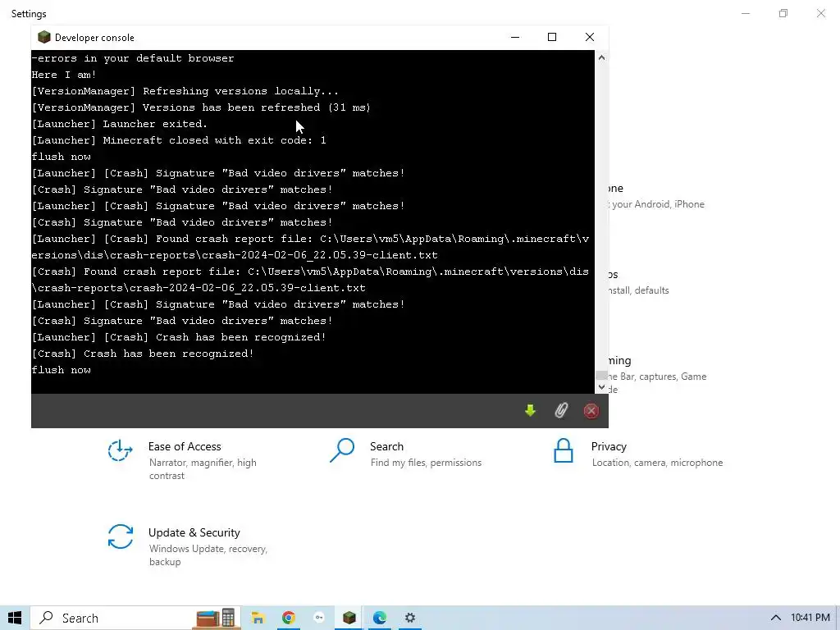840x630 pixels.
Task: Launch File Explorer from the taskbar
Action: 258,618
